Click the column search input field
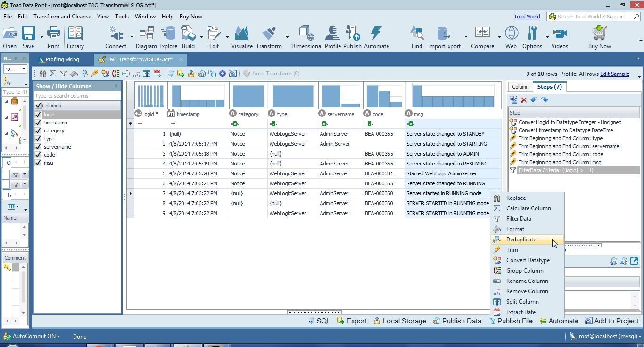 [x=77, y=96]
